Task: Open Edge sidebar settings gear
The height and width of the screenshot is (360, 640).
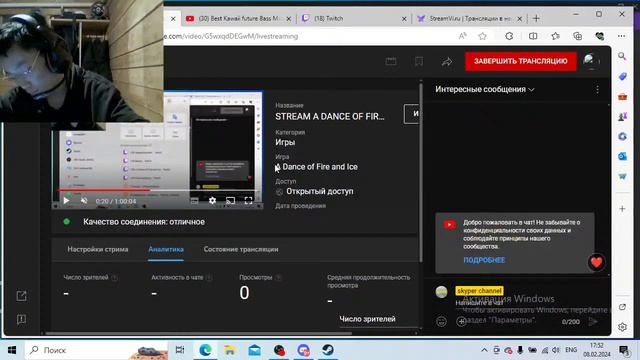Action: (622, 327)
